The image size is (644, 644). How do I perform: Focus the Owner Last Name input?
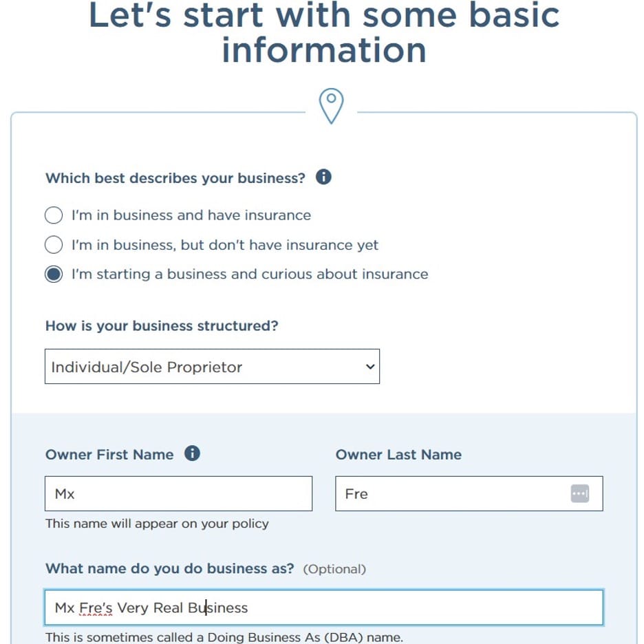point(451,493)
